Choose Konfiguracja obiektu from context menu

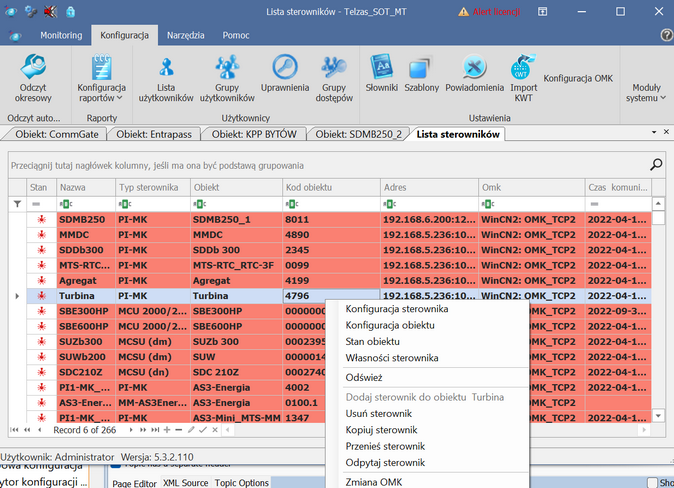click(x=390, y=325)
